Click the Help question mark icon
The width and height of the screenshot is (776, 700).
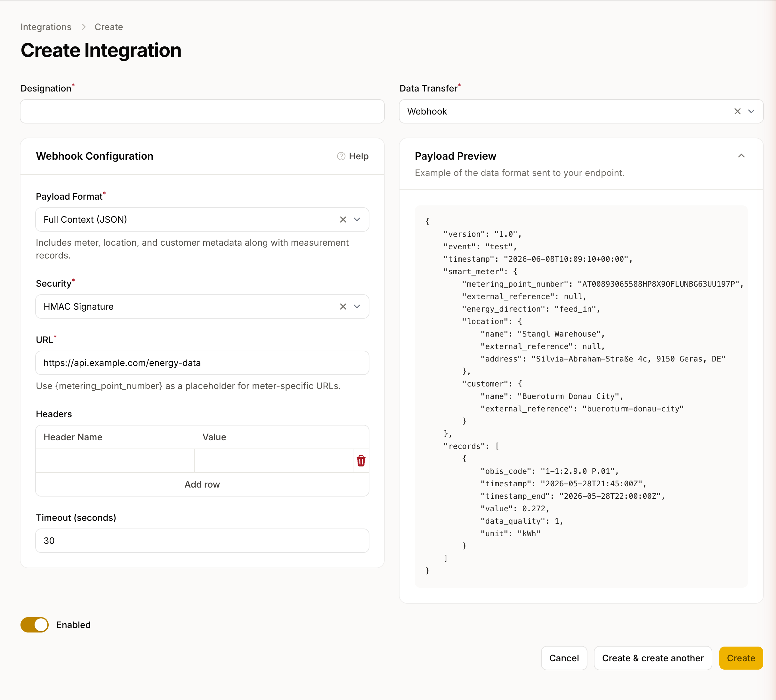pos(341,156)
